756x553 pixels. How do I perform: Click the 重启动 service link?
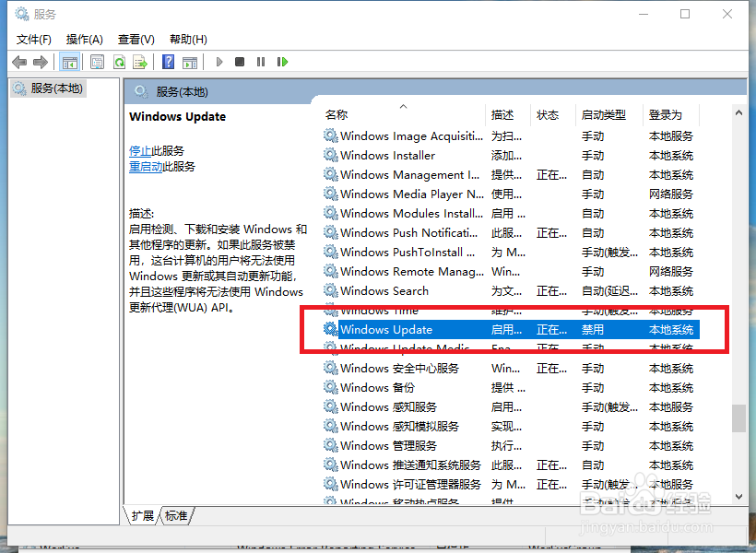pos(146,167)
